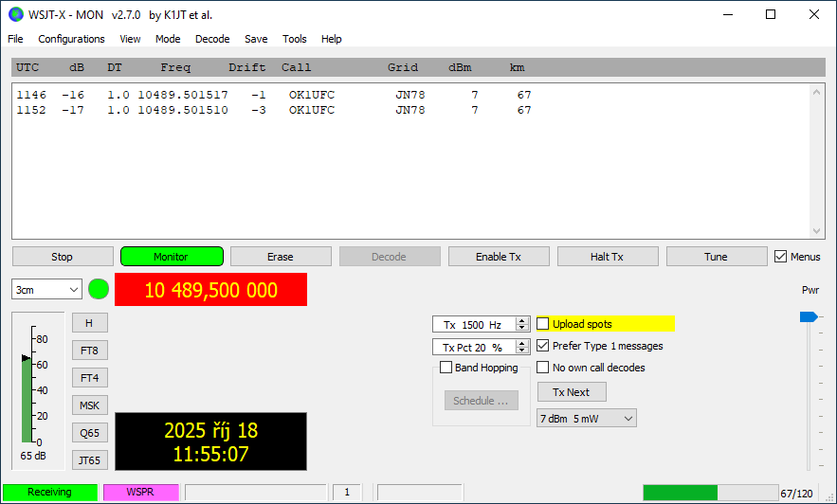The image size is (837, 504).
Task: Expand the 7 dBm 5 mW power dropdown
Action: [586, 418]
